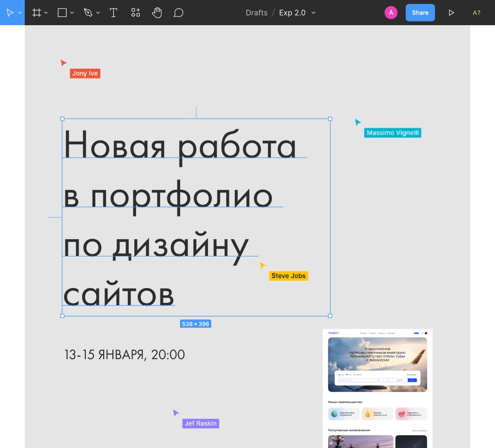Select the Hand tool

point(157,13)
